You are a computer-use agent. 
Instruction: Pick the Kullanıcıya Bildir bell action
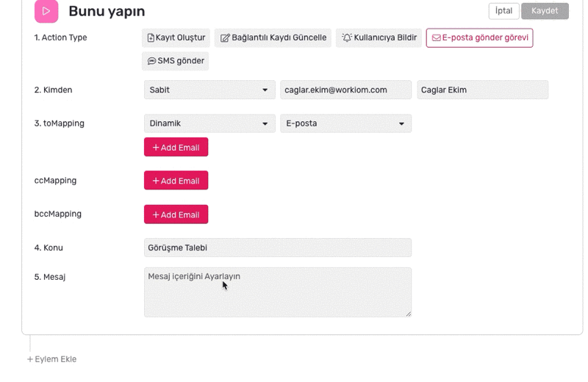click(x=379, y=38)
